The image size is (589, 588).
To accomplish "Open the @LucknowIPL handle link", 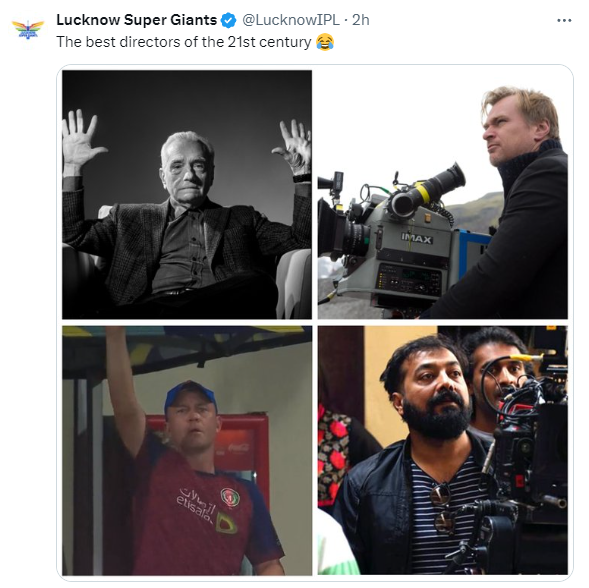I will (x=291, y=20).
